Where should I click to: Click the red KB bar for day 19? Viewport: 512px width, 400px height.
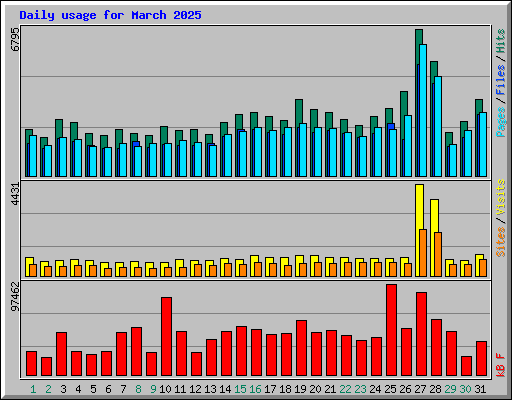tap(301, 348)
